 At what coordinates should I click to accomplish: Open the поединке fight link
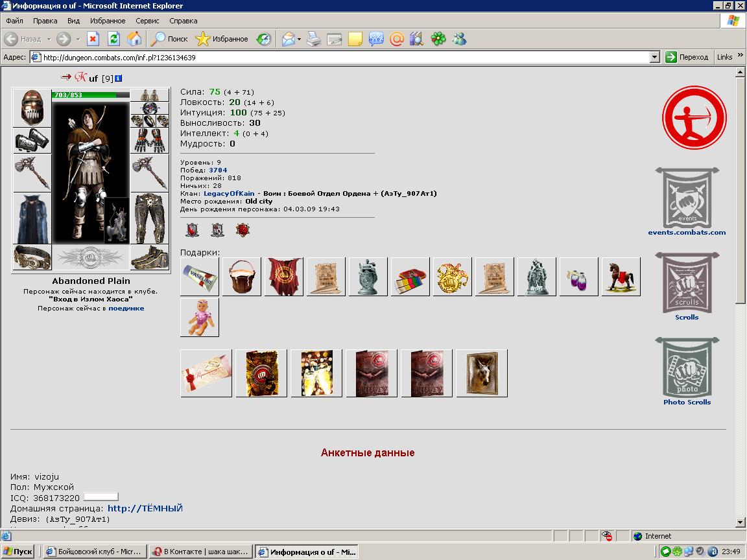126,308
